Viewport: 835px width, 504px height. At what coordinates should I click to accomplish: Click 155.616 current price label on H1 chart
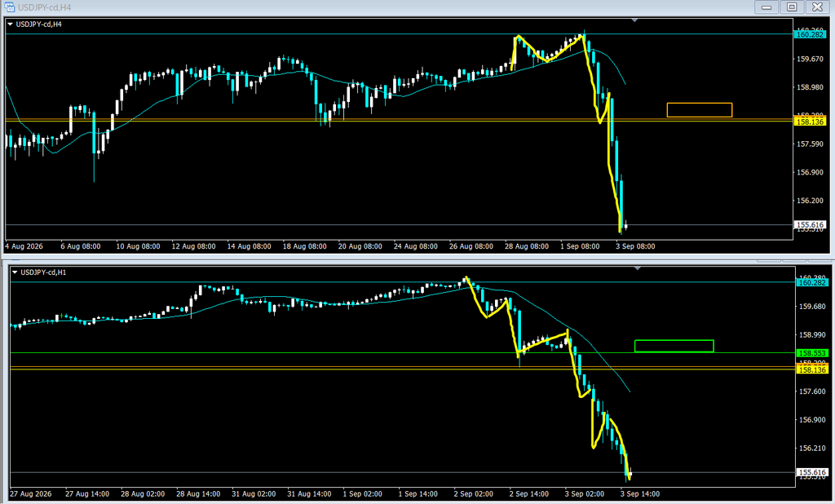coord(812,472)
